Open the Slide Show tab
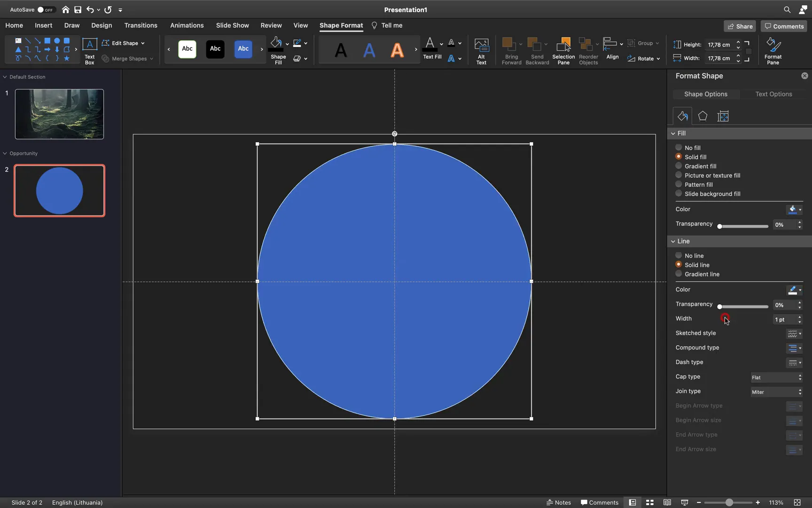The image size is (812, 508). [232, 25]
